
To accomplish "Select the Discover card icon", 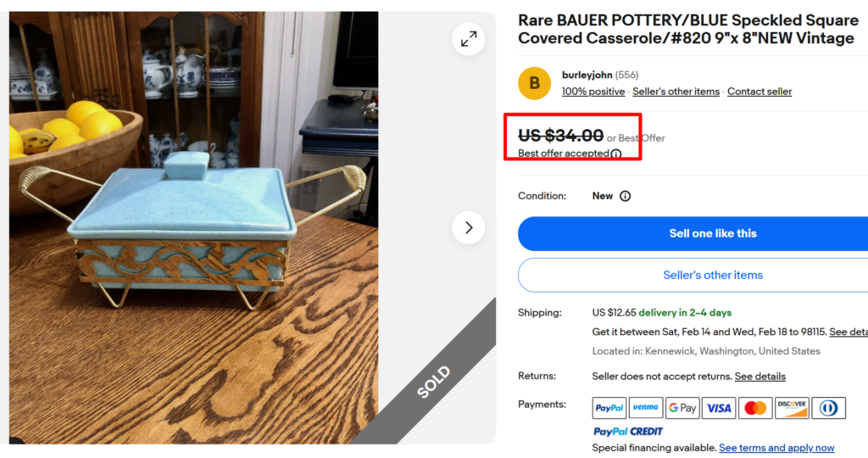I will (792, 408).
